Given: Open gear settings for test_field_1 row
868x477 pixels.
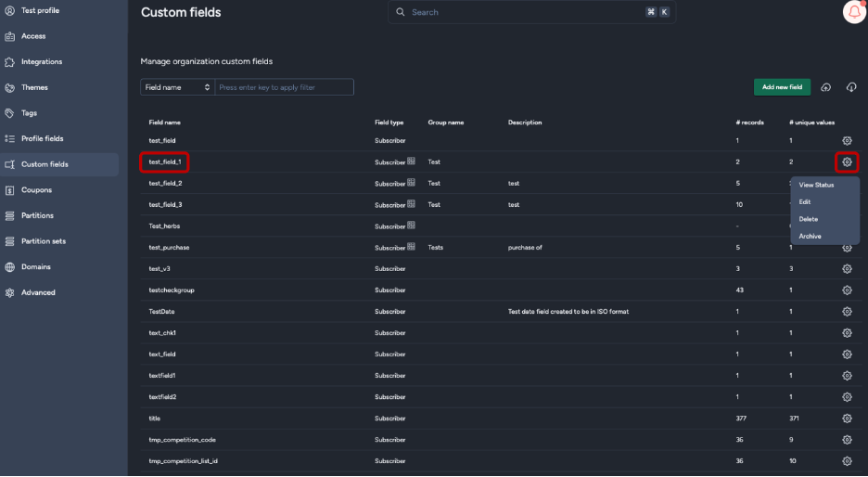Looking at the screenshot, I should pos(847,162).
